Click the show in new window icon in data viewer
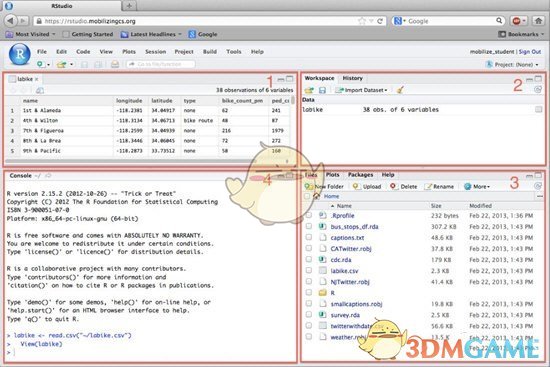 click(x=40, y=91)
